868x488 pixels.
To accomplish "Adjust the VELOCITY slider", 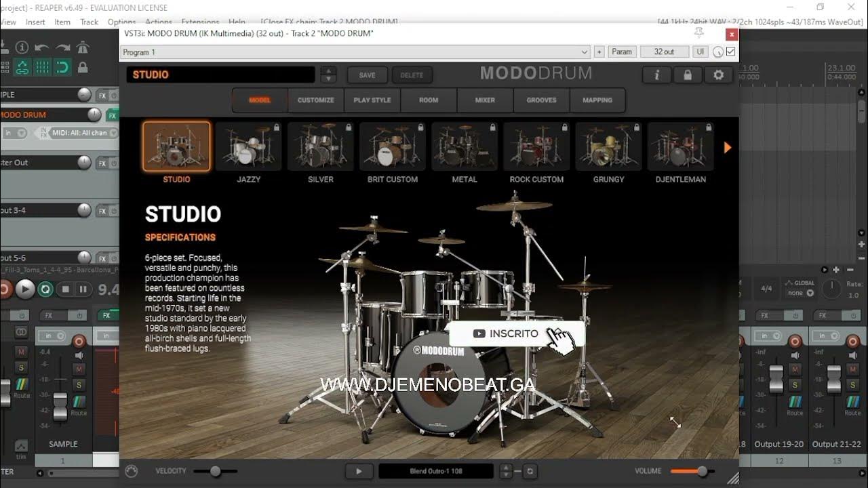I will 216,471.
